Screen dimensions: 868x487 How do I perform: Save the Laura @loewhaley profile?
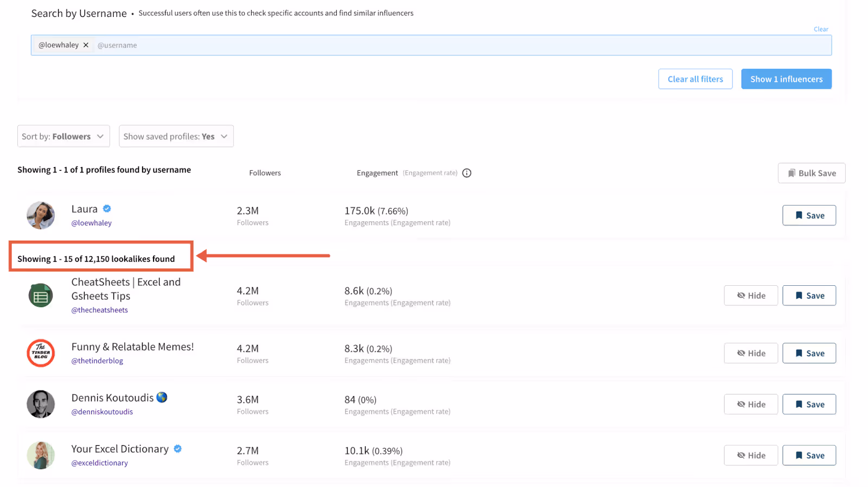click(809, 215)
